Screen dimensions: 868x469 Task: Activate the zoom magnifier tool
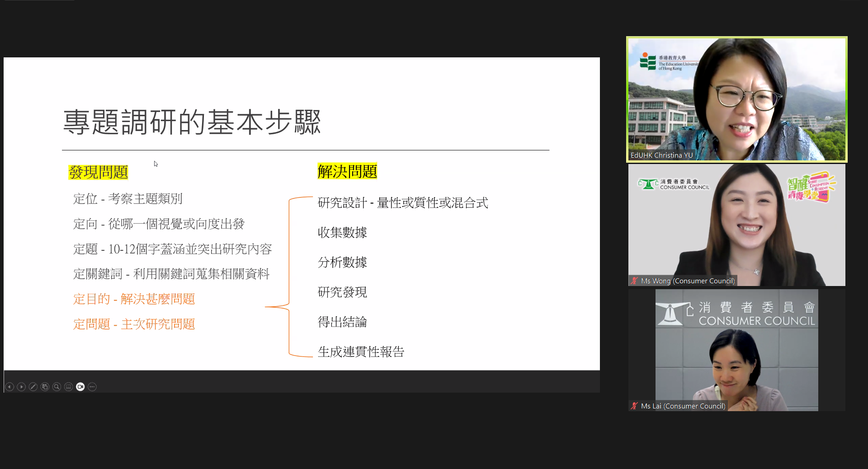(57, 387)
